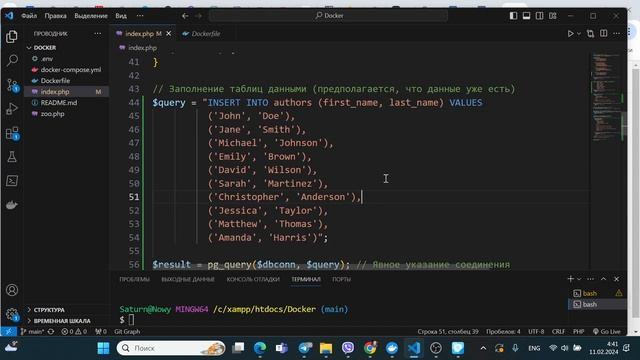Go forward with the navigation arrow

(198, 16)
